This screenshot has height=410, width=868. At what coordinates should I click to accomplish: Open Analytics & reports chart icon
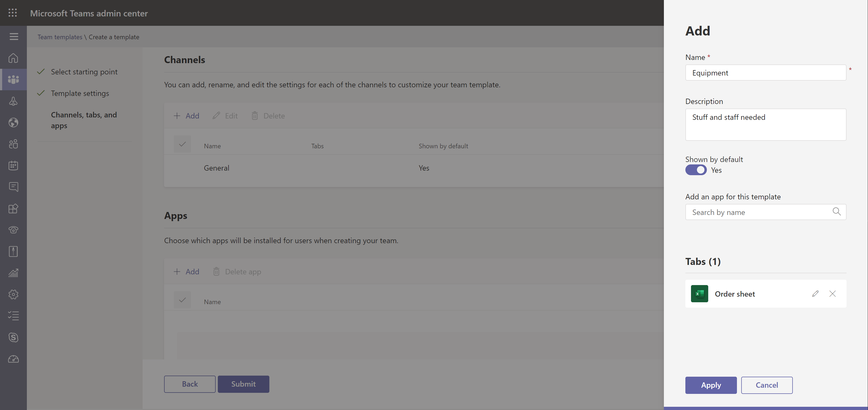pos(13,273)
